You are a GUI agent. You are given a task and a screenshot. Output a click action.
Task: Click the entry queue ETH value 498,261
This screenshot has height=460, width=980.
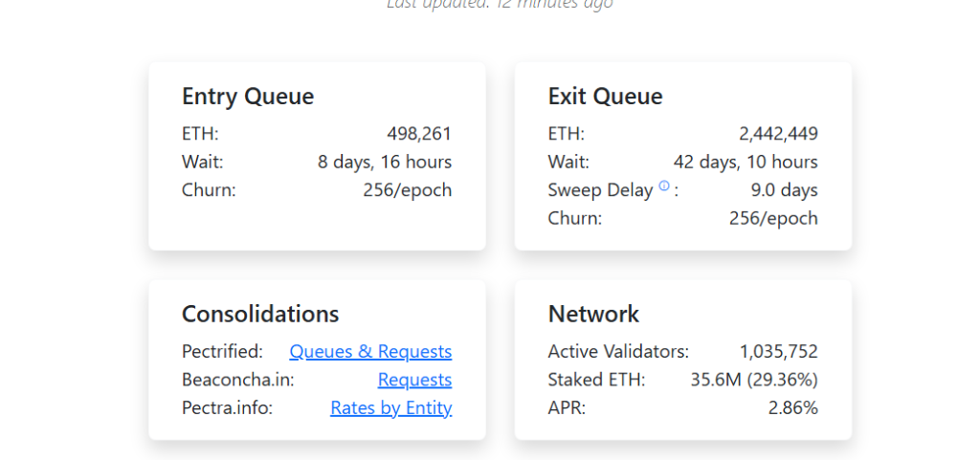tap(419, 134)
